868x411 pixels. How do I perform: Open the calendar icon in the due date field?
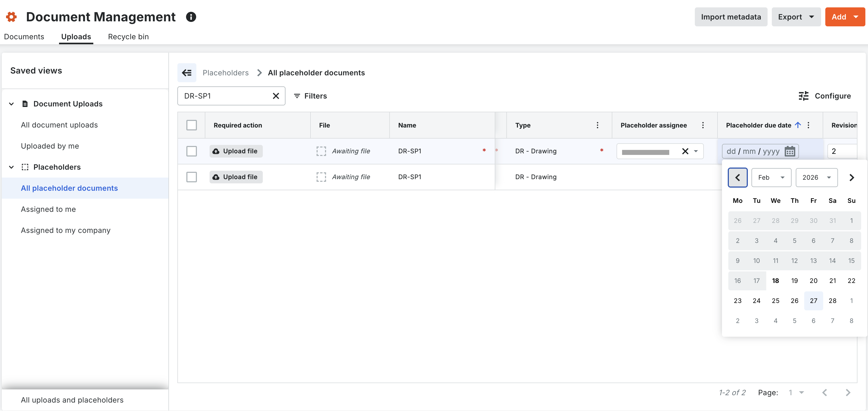(x=790, y=151)
